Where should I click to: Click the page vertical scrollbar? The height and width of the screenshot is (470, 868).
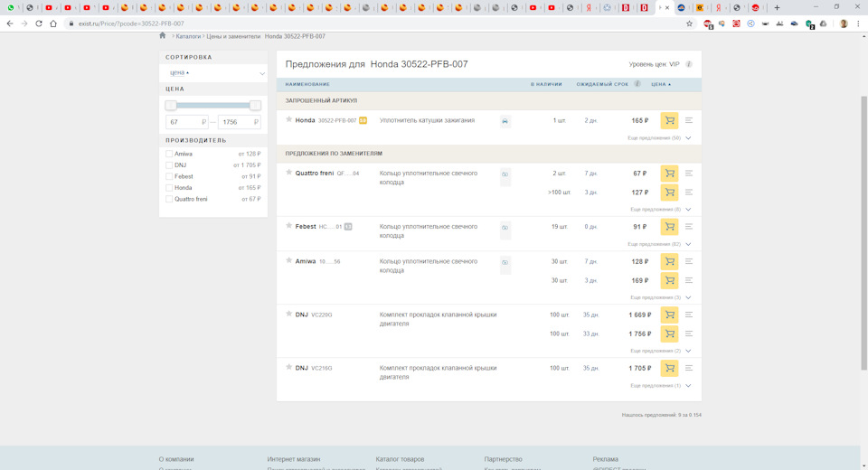pos(863,232)
